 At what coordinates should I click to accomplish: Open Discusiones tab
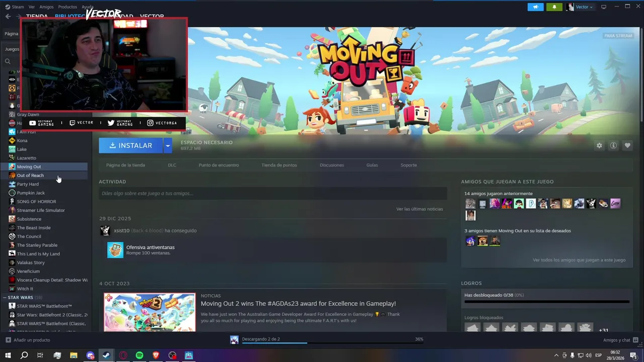tap(332, 165)
